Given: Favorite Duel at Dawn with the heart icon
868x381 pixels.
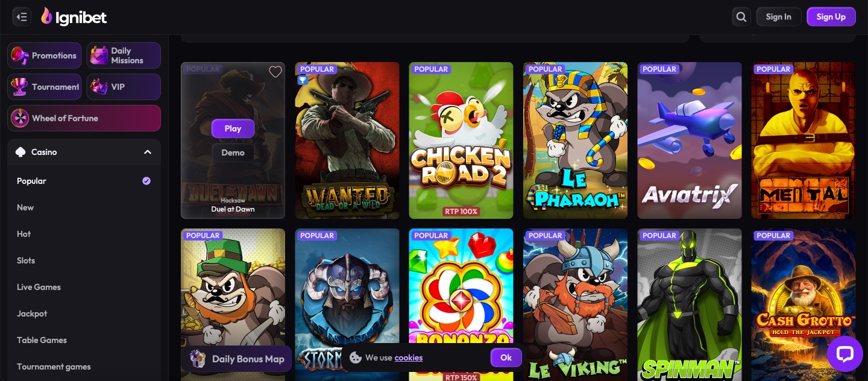Looking at the screenshot, I should (x=275, y=72).
